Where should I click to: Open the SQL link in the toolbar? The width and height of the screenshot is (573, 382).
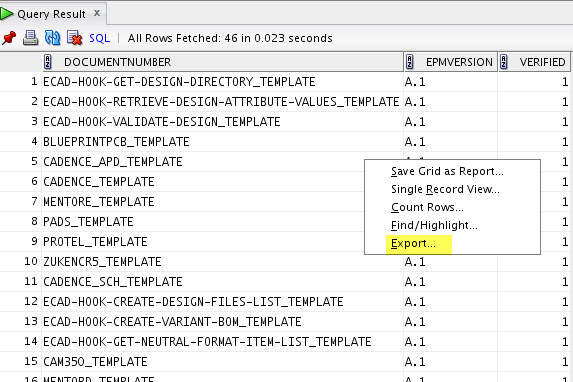click(99, 38)
